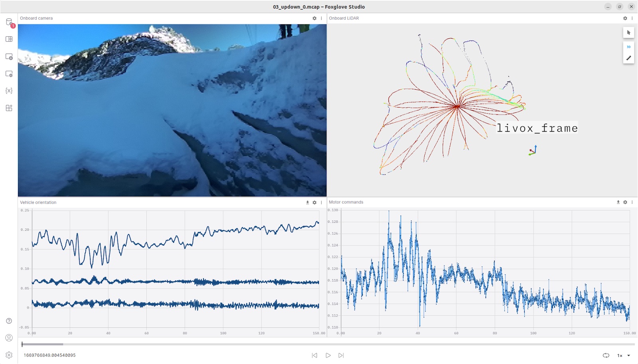Image resolution: width=638 pixels, height=364 pixels.
Task: Toggle the measure tool in LIDAR panel
Action: click(x=628, y=58)
